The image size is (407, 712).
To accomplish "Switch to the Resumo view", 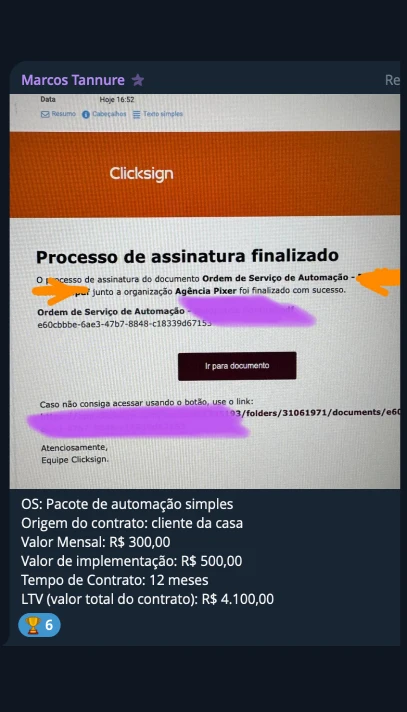I will click(x=64, y=114).
